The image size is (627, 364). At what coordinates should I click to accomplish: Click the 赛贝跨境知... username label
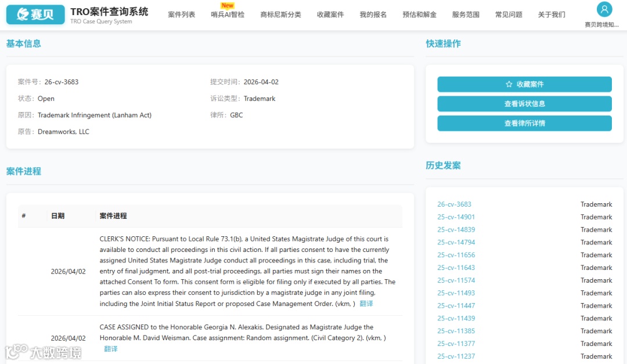point(601,24)
